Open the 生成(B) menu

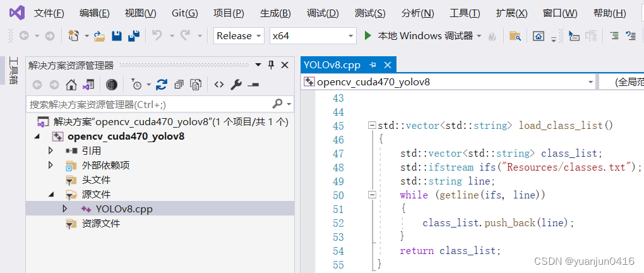point(275,13)
